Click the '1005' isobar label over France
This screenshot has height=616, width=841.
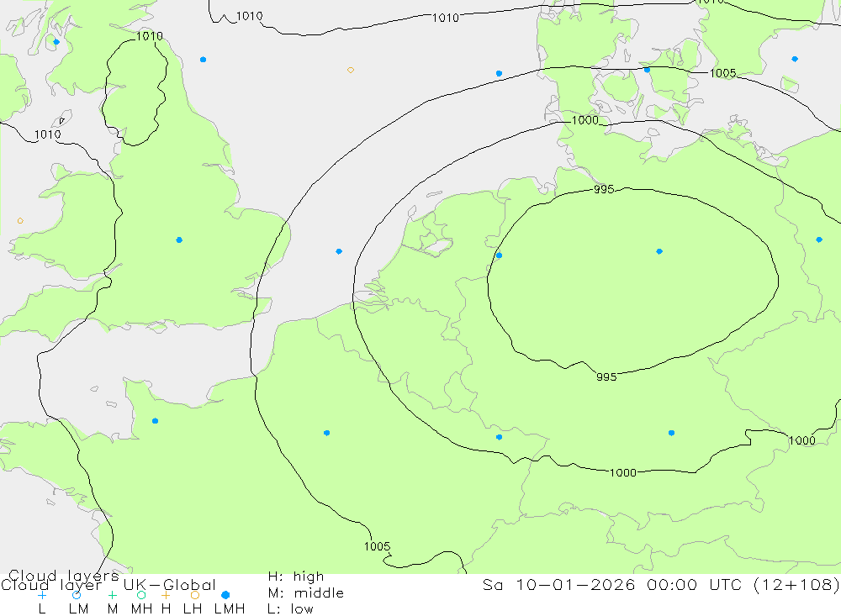click(x=377, y=546)
